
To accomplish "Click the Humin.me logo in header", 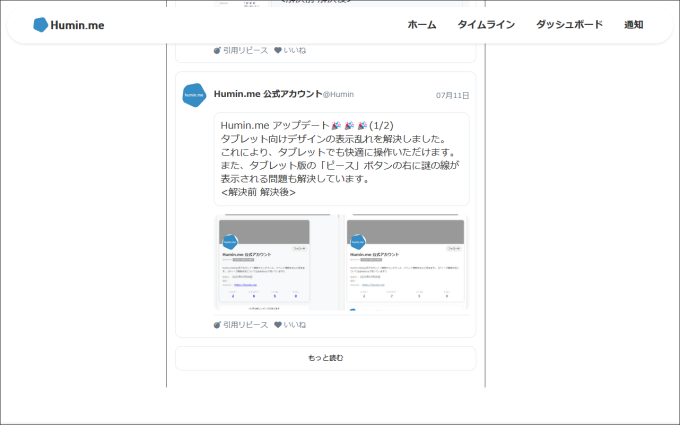I will coord(69,25).
